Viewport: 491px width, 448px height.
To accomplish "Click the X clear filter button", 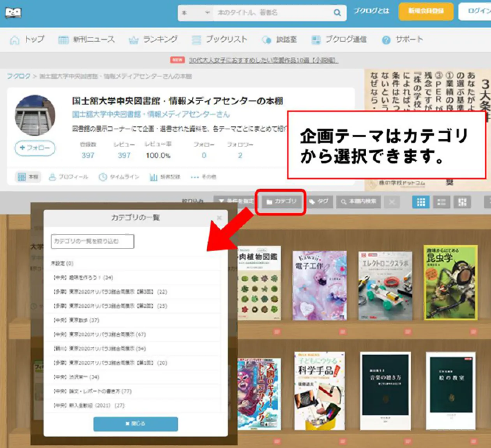I will 392,202.
